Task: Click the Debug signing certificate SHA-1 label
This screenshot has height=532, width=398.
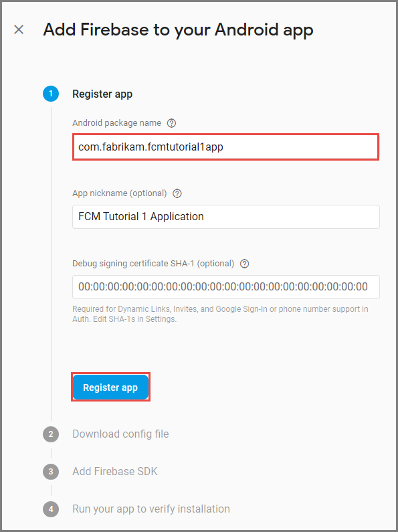Action: pyautogui.click(x=153, y=263)
